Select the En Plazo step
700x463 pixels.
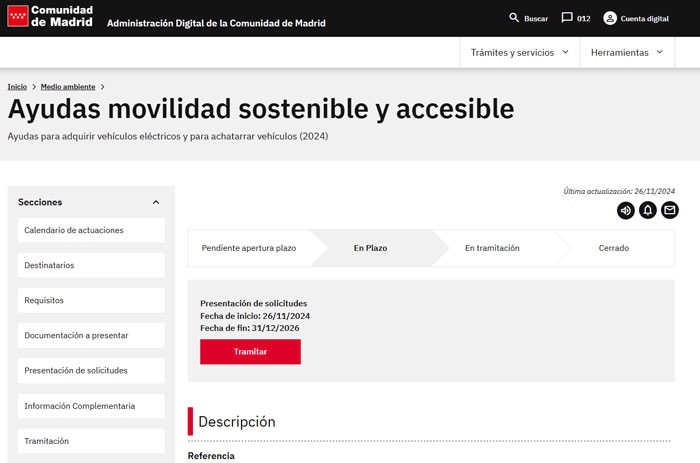coord(370,248)
